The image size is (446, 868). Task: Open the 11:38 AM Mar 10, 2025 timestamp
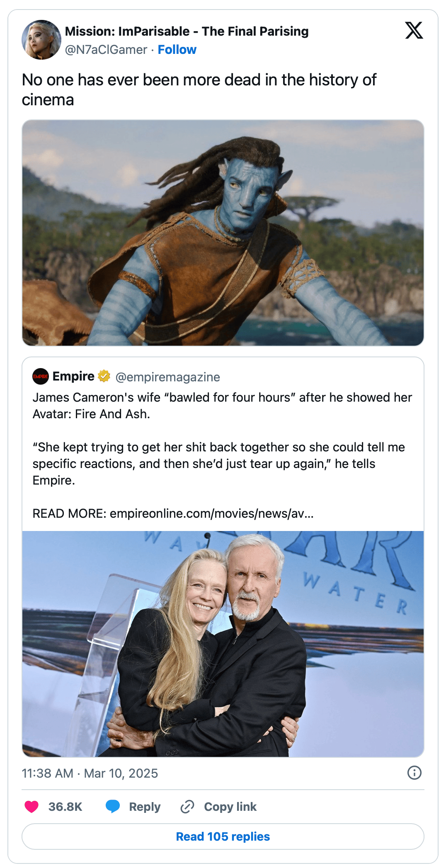(x=90, y=773)
